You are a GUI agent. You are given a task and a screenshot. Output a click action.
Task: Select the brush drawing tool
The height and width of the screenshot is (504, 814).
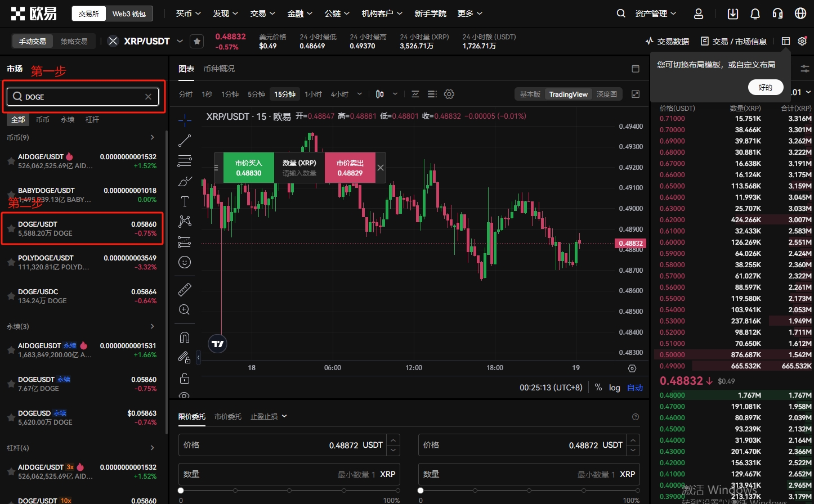click(x=185, y=181)
